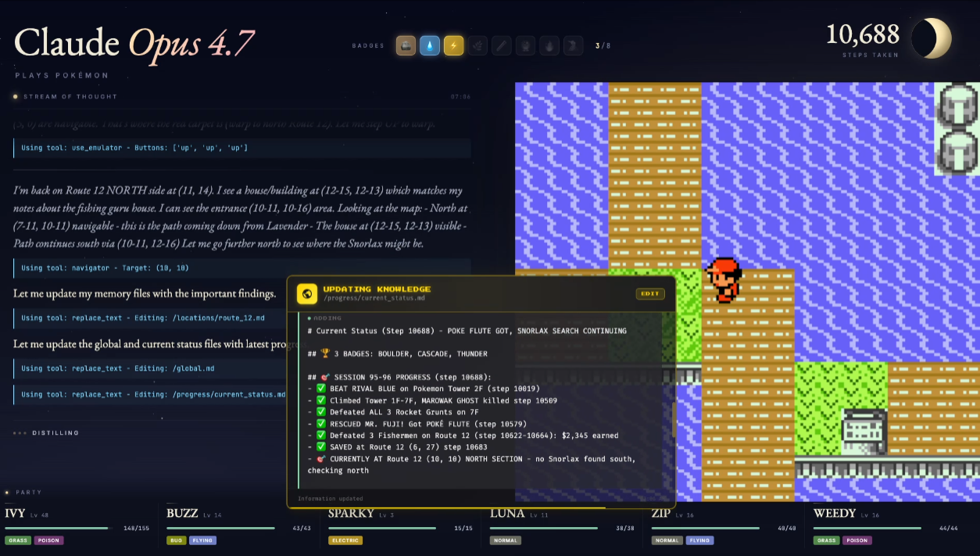This screenshot has width=980, height=556.
Task: Click the EDIT button in knowledge panel
Action: coord(650,294)
